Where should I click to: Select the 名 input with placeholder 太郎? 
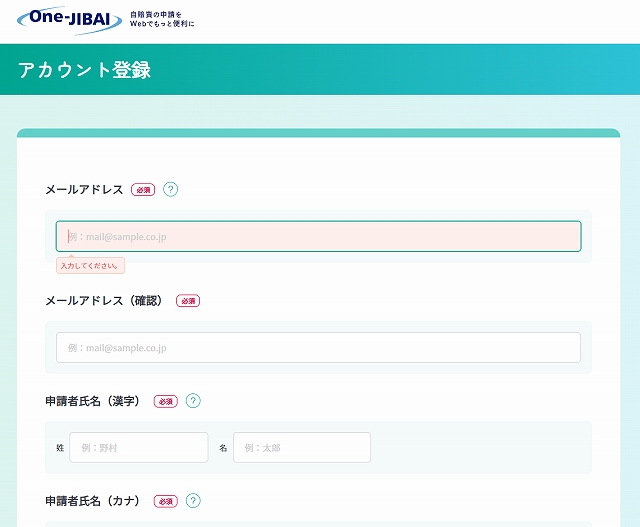(x=301, y=447)
